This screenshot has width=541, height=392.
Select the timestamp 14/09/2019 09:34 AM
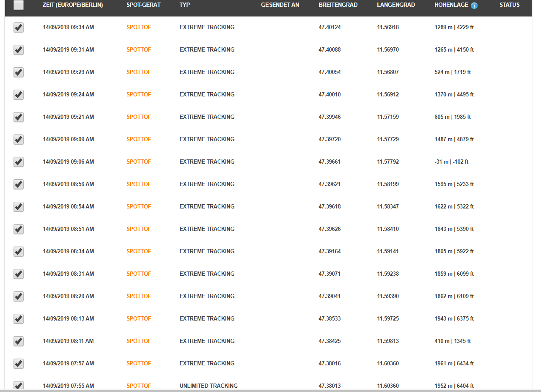coord(69,27)
